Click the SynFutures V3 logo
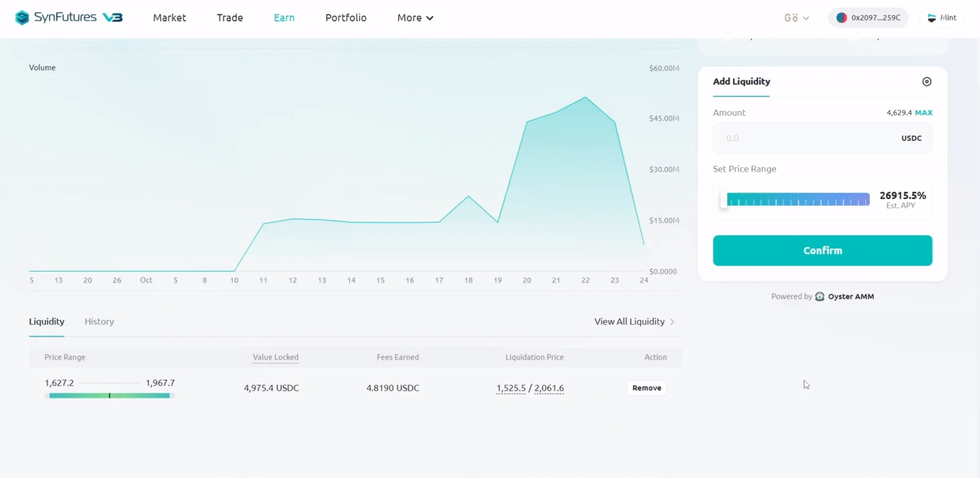 coord(69,18)
